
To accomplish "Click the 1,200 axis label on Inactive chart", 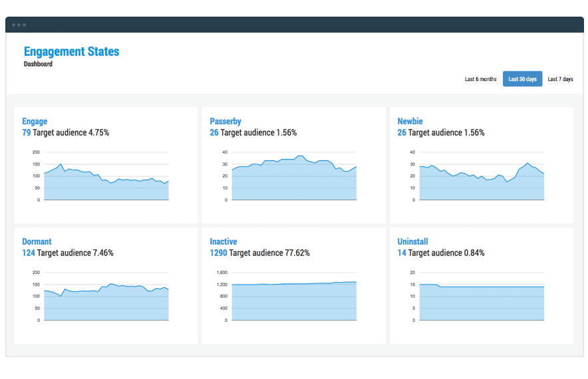I will pyautogui.click(x=222, y=285).
